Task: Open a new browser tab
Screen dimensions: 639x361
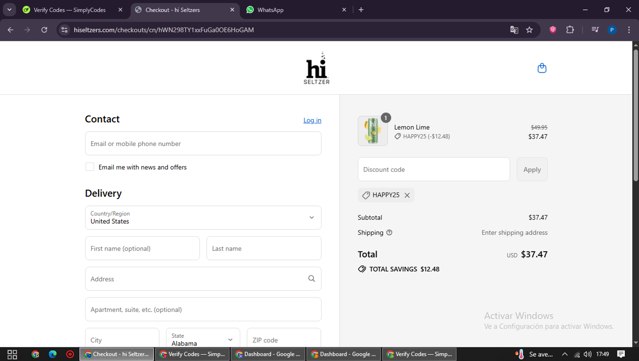Action: pos(361,10)
